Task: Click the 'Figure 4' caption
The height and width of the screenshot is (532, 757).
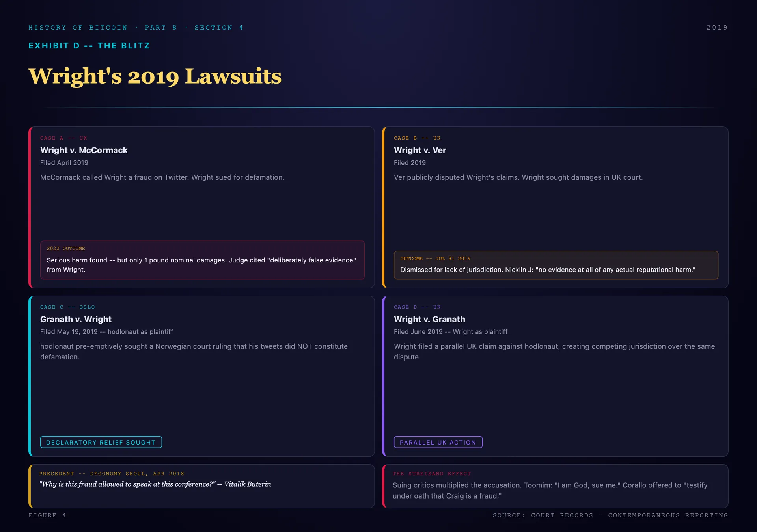Action: point(47,515)
